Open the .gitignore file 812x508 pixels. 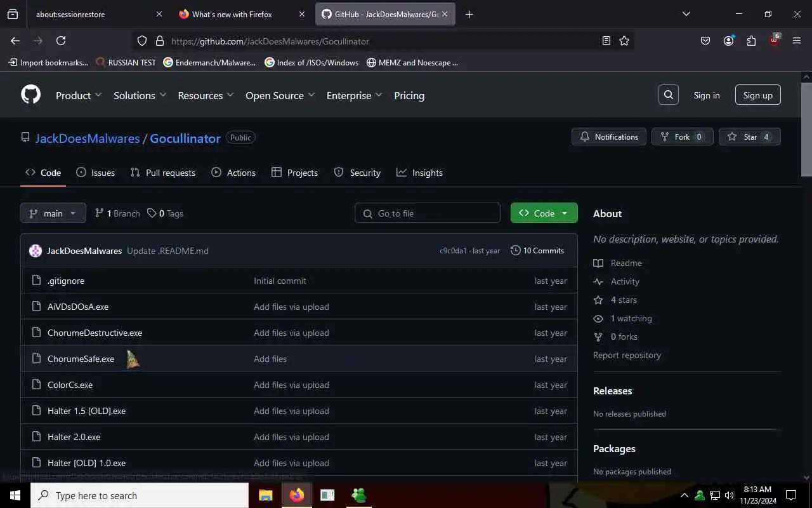(66, 281)
